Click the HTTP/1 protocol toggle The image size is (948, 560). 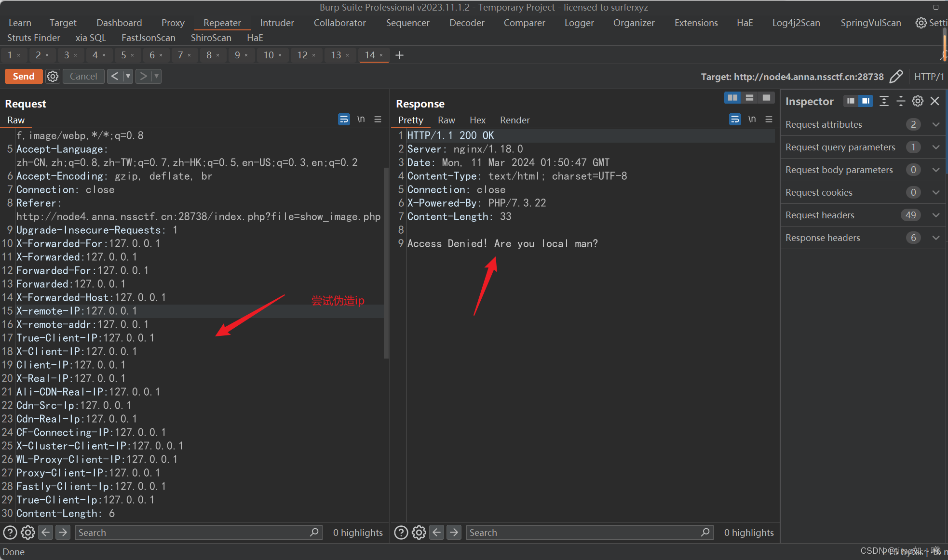[929, 77]
